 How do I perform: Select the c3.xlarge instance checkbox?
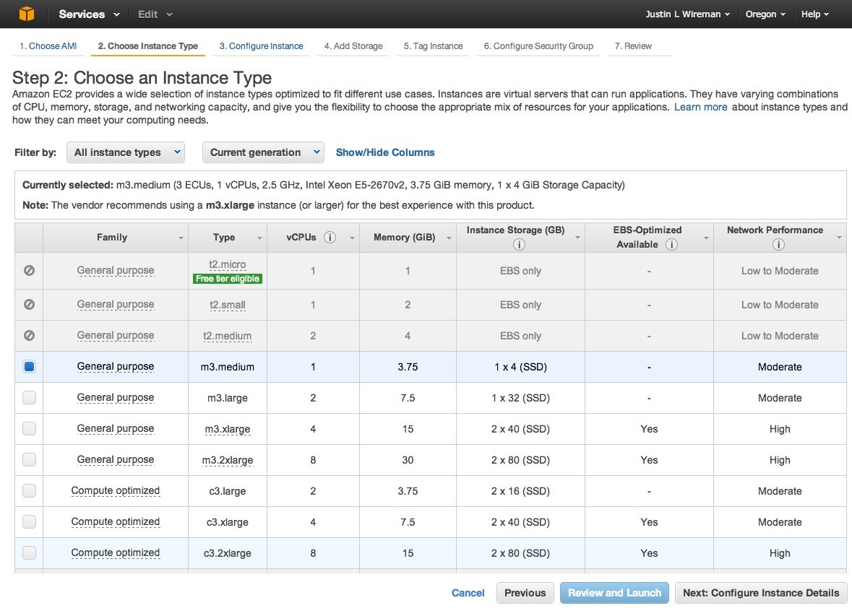[x=30, y=521]
